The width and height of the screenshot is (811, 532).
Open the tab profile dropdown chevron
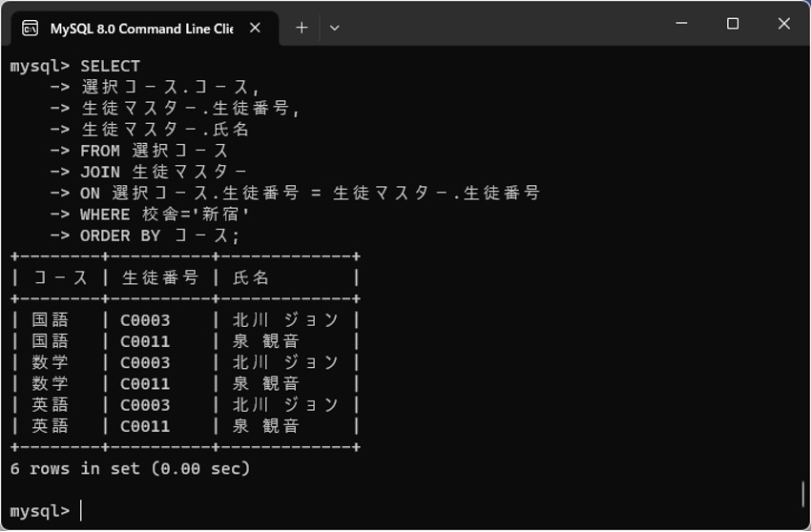click(334, 28)
